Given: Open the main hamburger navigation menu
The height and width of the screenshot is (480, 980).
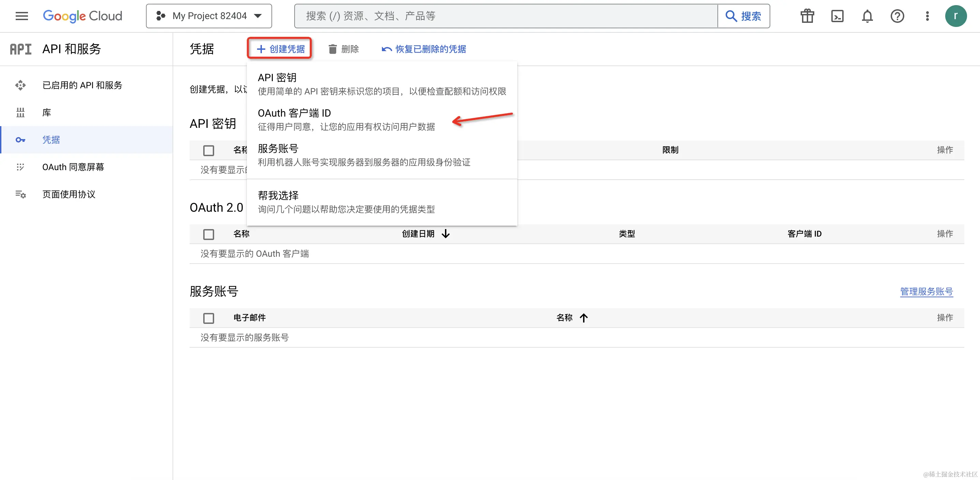Looking at the screenshot, I should [x=22, y=16].
